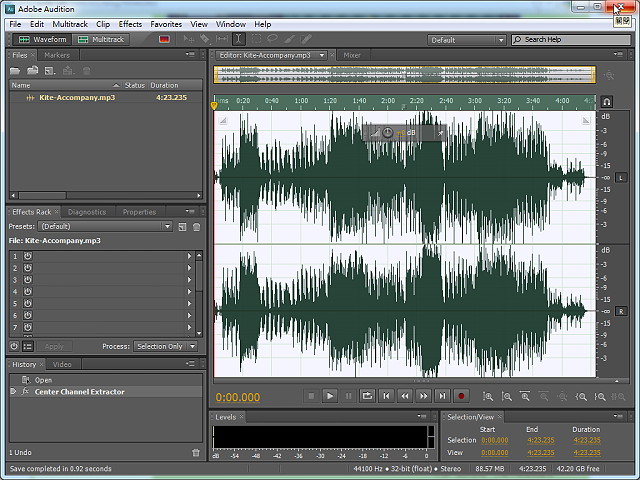Viewport: 640px width, 480px height.
Task: Open History panel options menu
Action: pyautogui.click(x=190, y=364)
